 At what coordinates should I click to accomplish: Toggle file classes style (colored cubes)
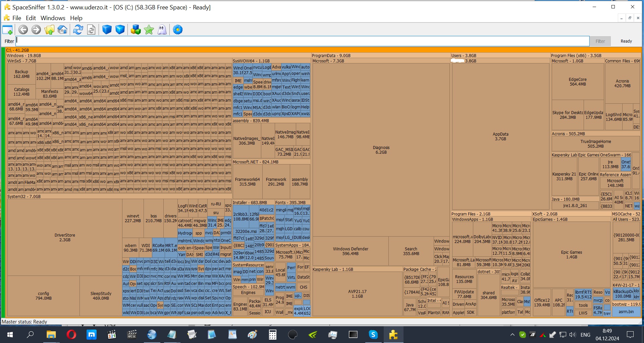click(x=136, y=30)
